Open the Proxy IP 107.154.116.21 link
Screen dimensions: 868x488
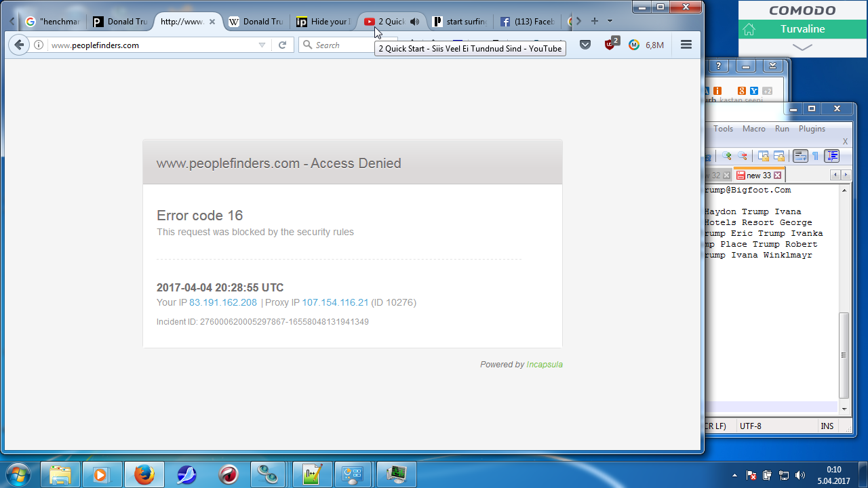[335, 303]
